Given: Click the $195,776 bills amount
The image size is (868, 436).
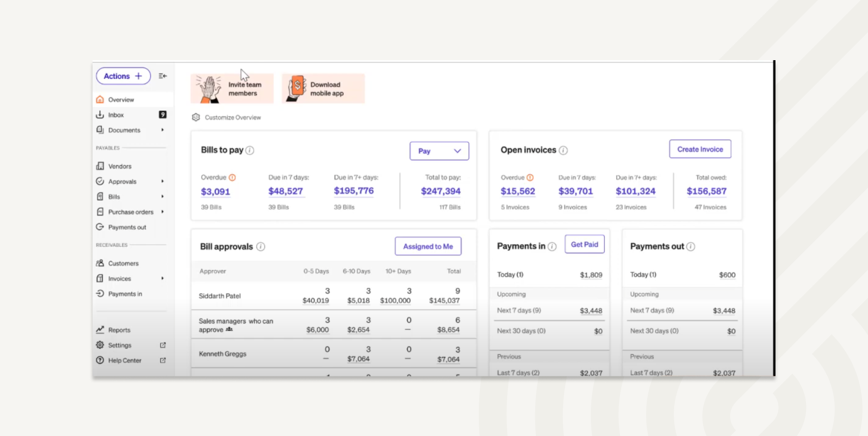Looking at the screenshot, I should click(354, 191).
